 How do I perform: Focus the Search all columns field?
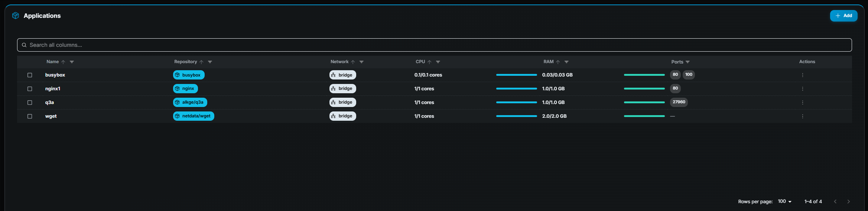click(x=434, y=45)
